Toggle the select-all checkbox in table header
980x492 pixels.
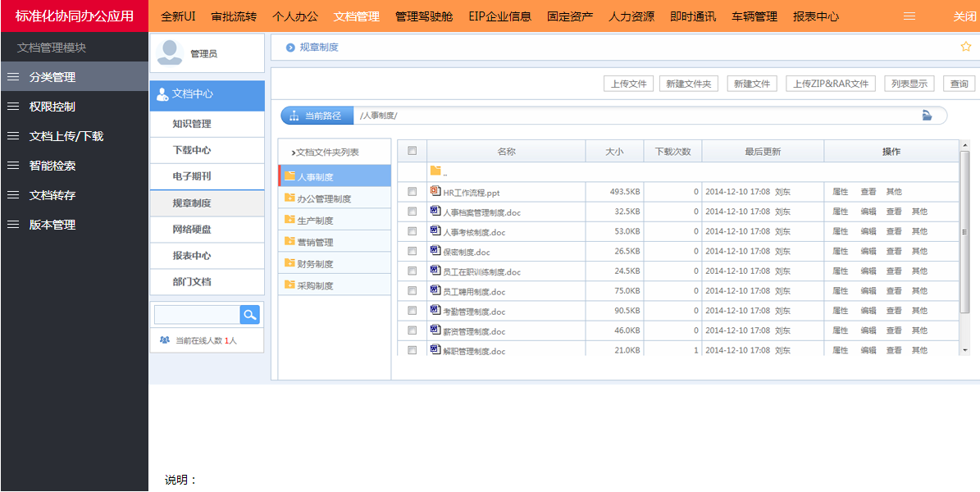point(412,150)
